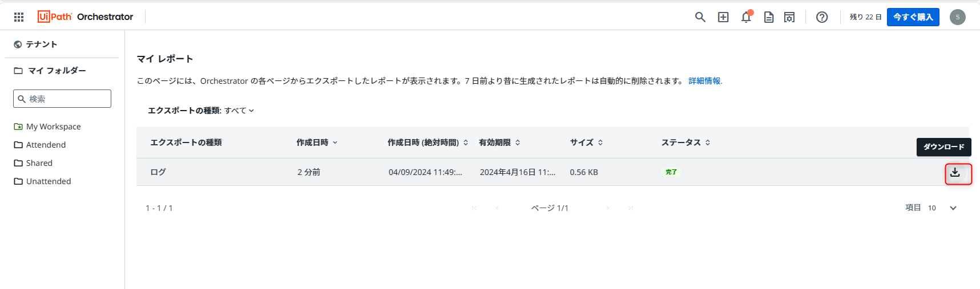This screenshot has width=980, height=289.
Task: Download the ログ report
Action: click(955, 172)
